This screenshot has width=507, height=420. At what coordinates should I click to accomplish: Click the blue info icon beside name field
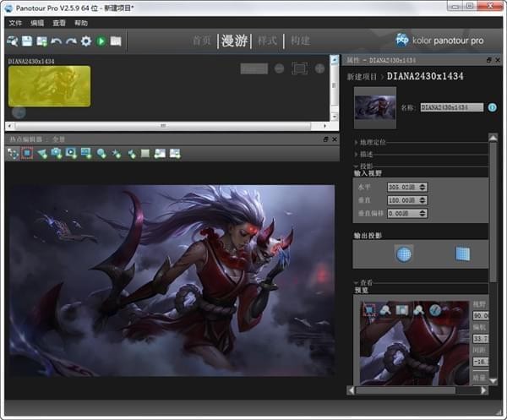pyautogui.click(x=490, y=107)
